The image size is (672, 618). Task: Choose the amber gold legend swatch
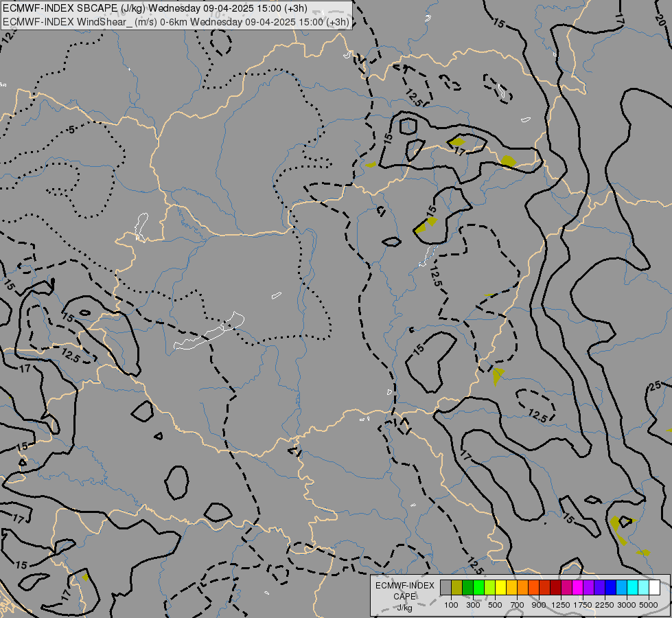coord(511,587)
